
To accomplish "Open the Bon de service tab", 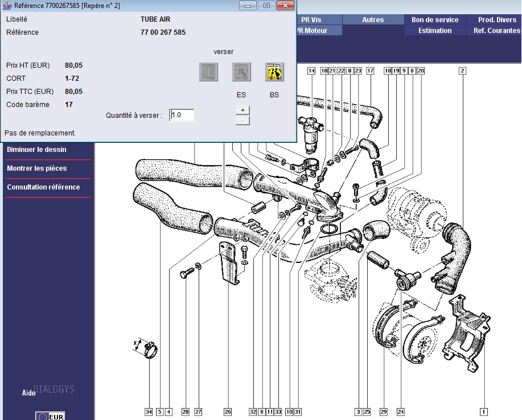I will click(x=435, y=20).
